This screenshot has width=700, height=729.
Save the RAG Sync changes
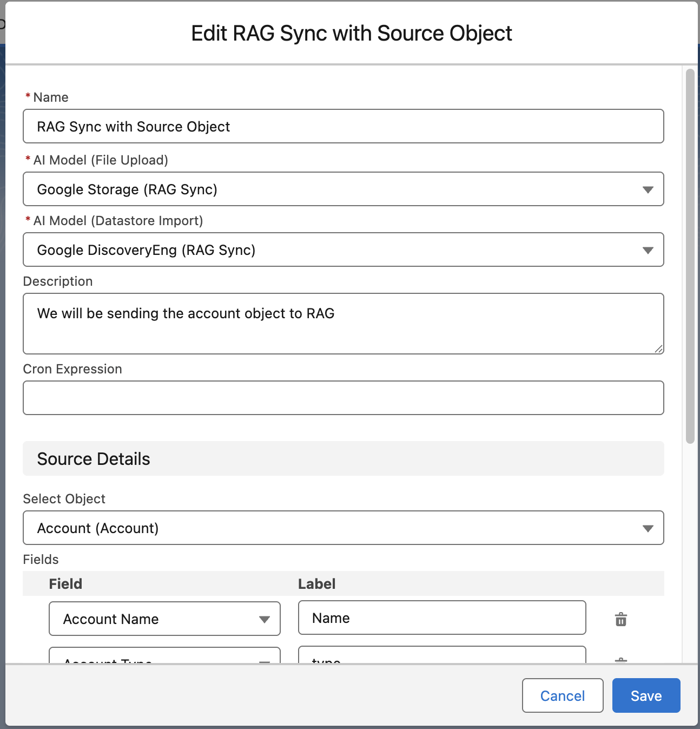click(646, 696)
